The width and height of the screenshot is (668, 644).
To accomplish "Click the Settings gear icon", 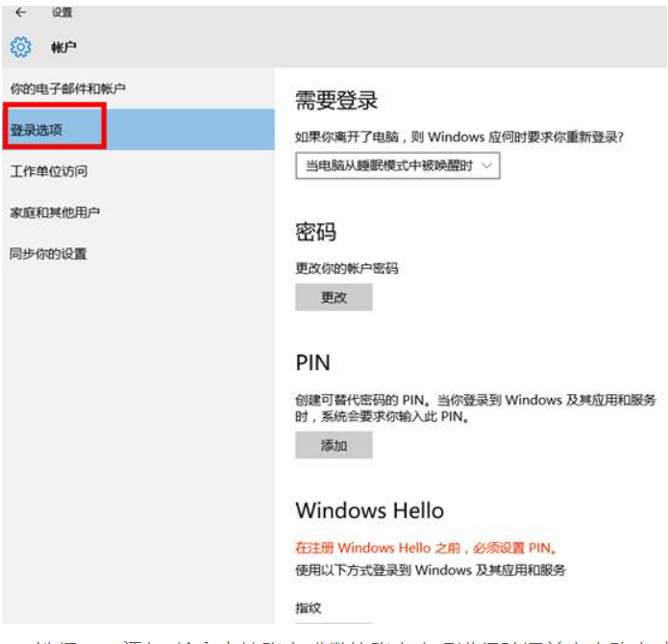I will tap(20, 47).
